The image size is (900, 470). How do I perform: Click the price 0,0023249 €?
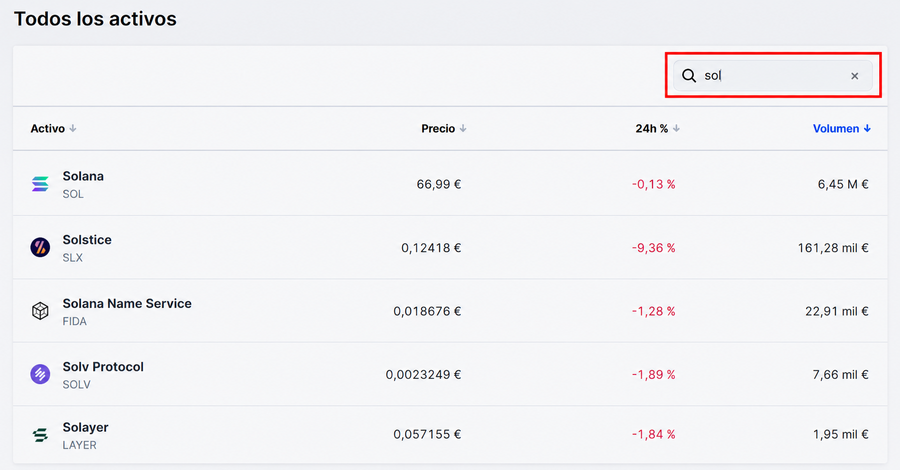423,375
